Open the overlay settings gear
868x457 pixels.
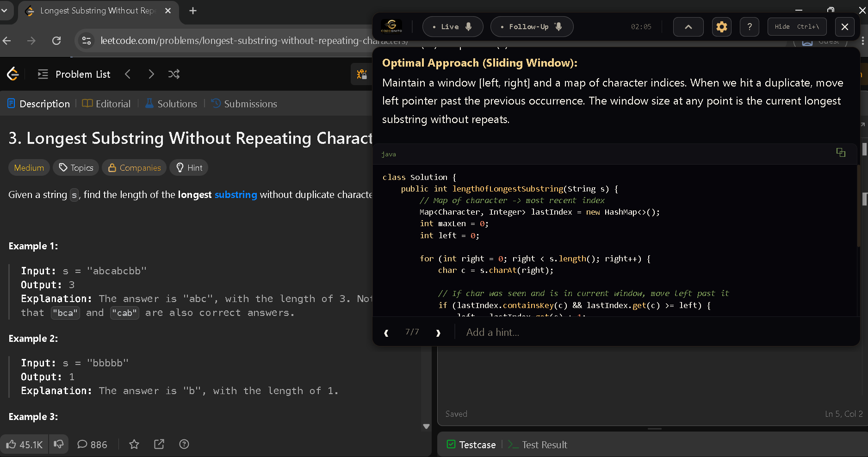(x=721, y=27)
